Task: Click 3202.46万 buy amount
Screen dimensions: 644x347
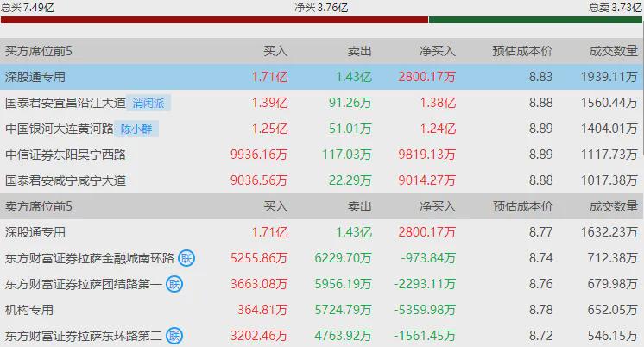Action: 259,336
